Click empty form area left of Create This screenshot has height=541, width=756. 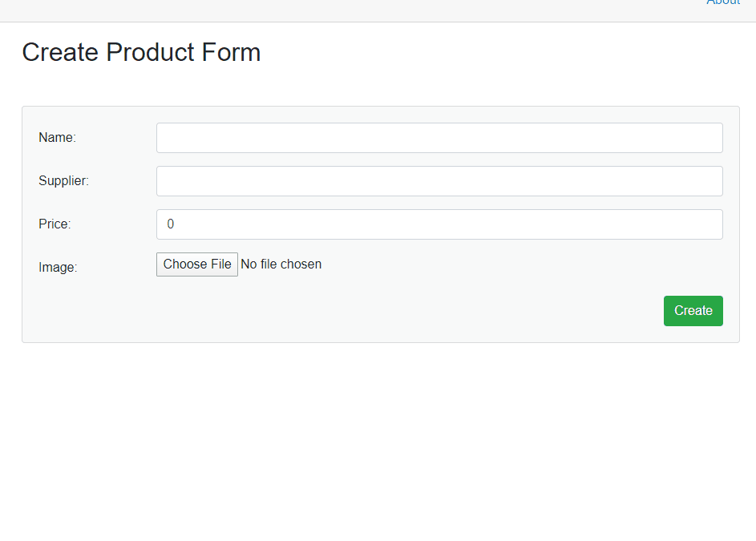361,311
